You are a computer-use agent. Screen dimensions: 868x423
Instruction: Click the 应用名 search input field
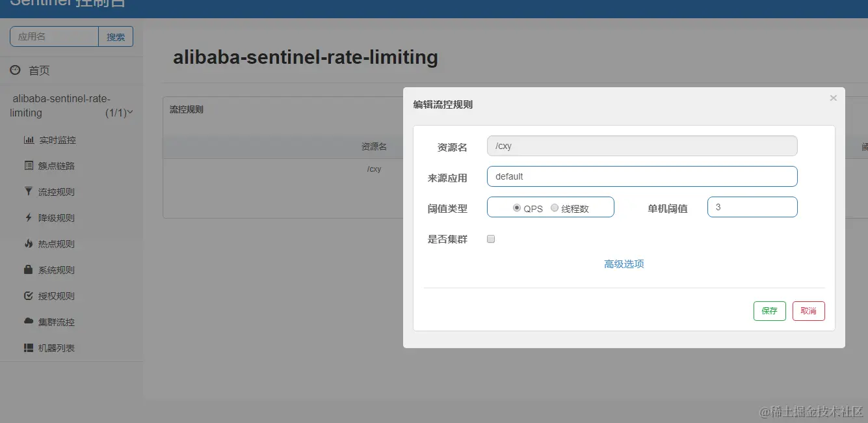click(54, 37)
